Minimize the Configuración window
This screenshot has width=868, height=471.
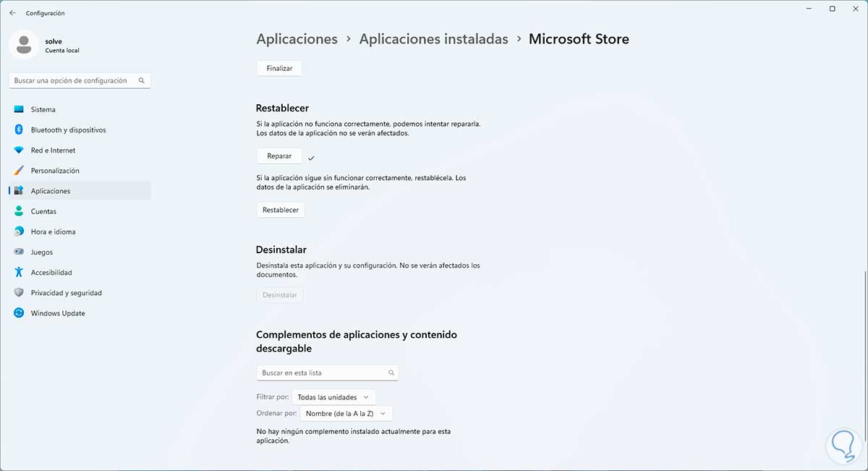click(809, 9)
